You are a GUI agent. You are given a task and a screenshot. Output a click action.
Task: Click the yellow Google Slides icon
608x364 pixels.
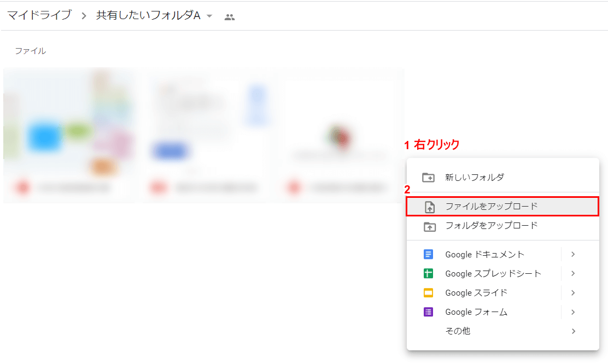coord(428,293)
